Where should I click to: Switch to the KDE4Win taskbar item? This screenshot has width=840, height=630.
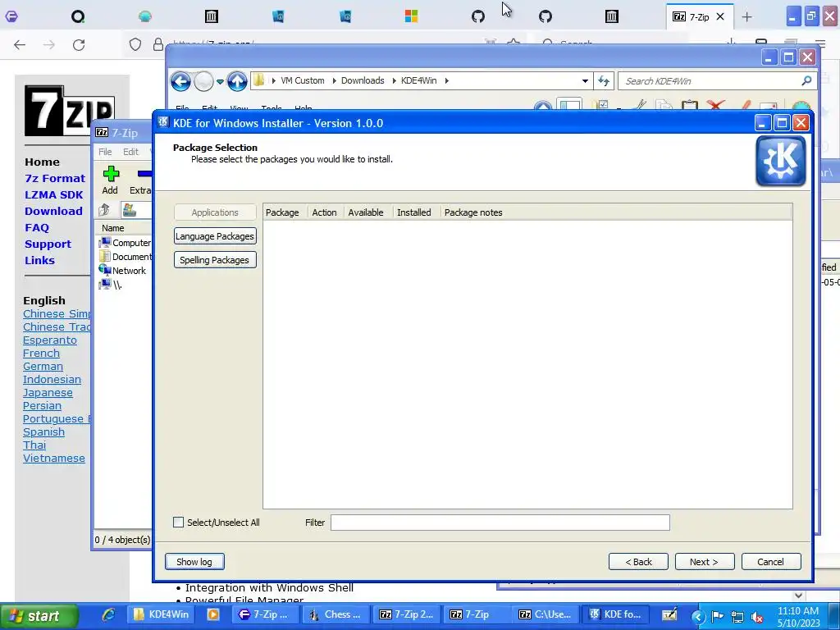(x=162, y=614)
